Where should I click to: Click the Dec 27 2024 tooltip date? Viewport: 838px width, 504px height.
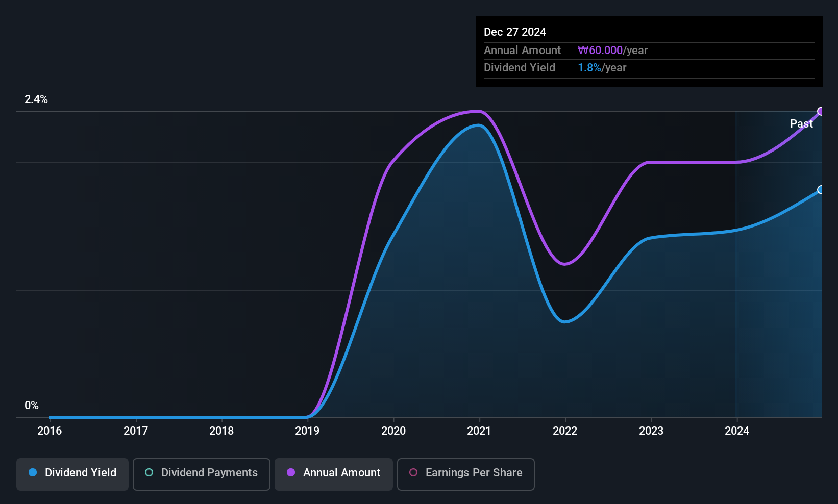(515, 32)
